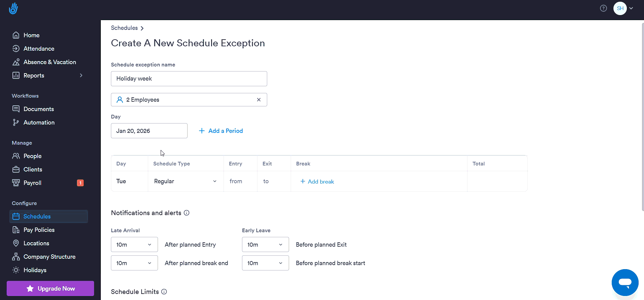This screenshot has height=300, width=644.
Task: Open the SH user account menu
Action: click(623, 8)
